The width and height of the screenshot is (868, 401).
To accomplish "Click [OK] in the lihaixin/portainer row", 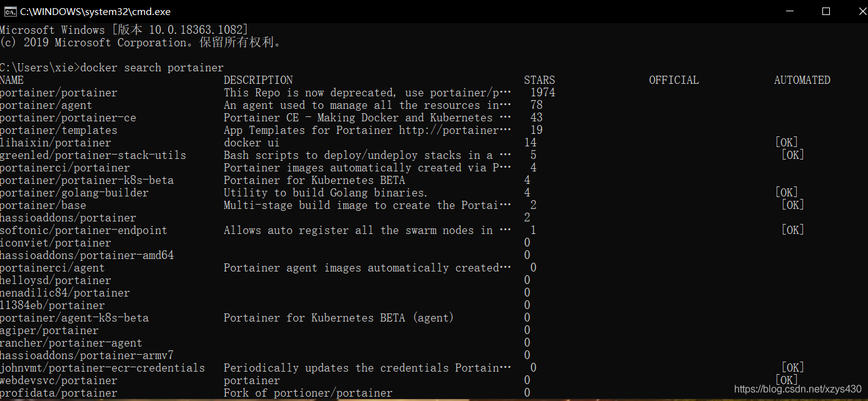I will [787, 143].
